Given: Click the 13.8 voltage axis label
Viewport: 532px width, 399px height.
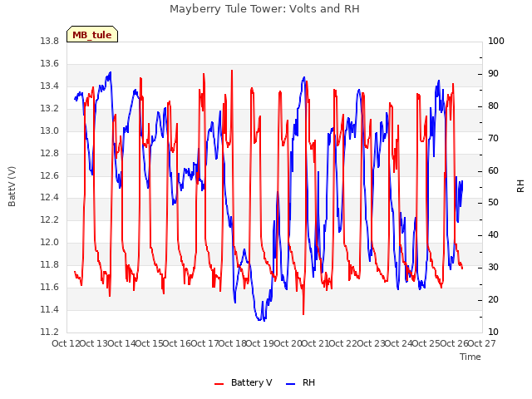Looking at the screenshot, I should [x=49, y=41].
